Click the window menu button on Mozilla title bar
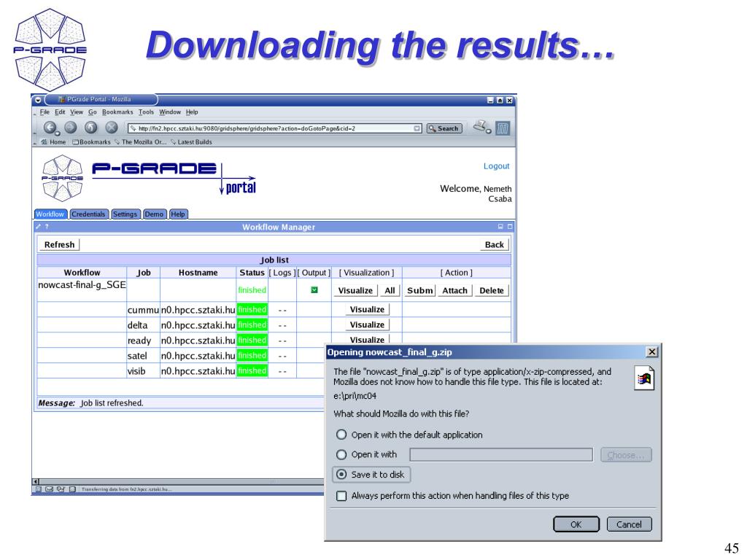Image resolution: width=747 pixels, height=560 pixels. [38, 100]
